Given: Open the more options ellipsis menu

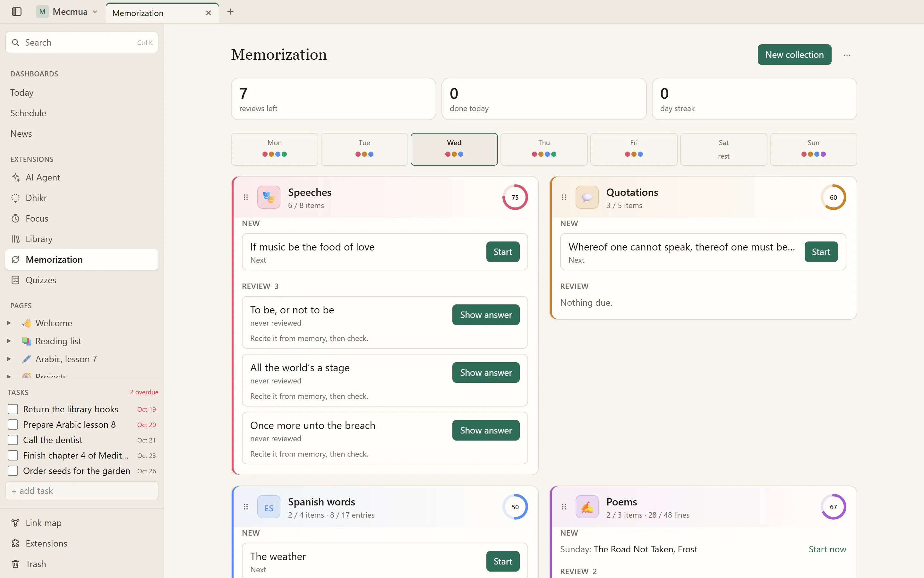Looking at the screenshot, I should [847, 55].
